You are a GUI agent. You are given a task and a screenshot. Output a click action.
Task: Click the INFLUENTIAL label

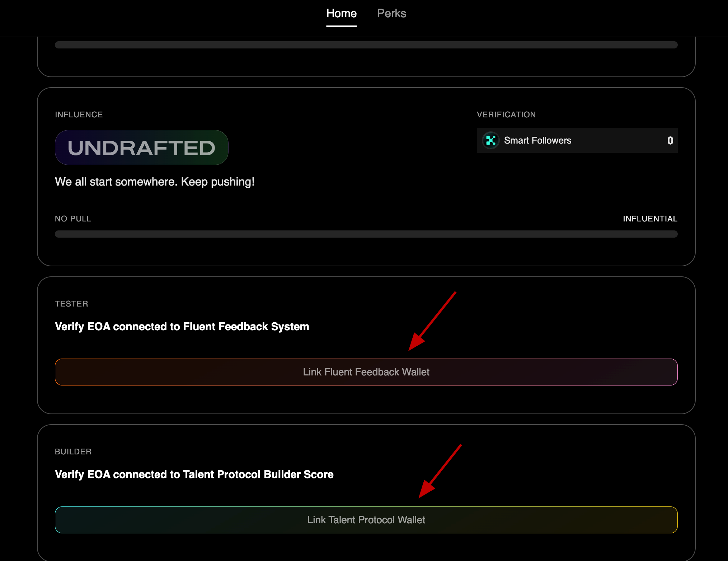[x=650, y=219]
